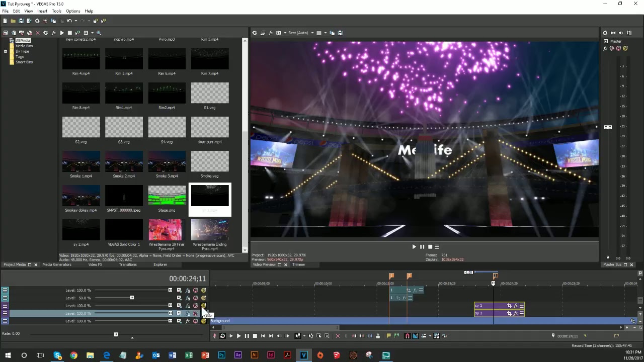Viewport: 644px width, 362px height.
Task: Open the Undo history dropdown arrow
Action: click(x=75, y=21)
